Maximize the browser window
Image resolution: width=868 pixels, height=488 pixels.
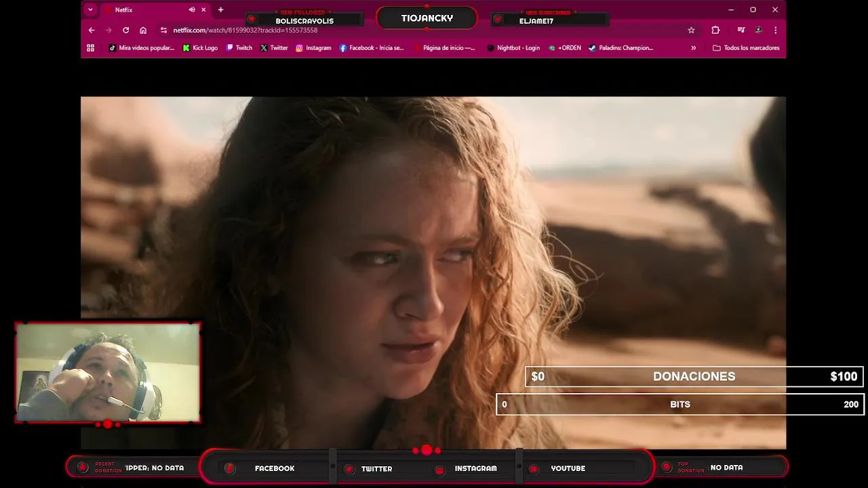[x=753, y=9]
